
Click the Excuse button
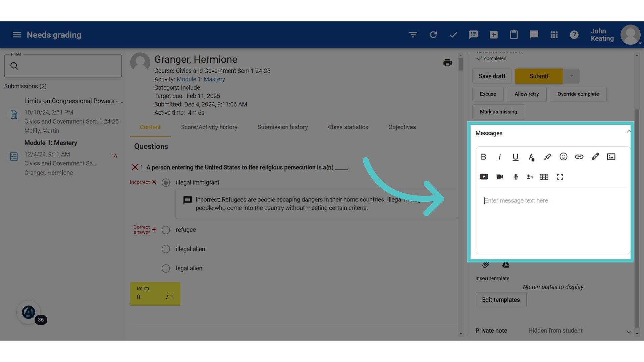[488, 94]
